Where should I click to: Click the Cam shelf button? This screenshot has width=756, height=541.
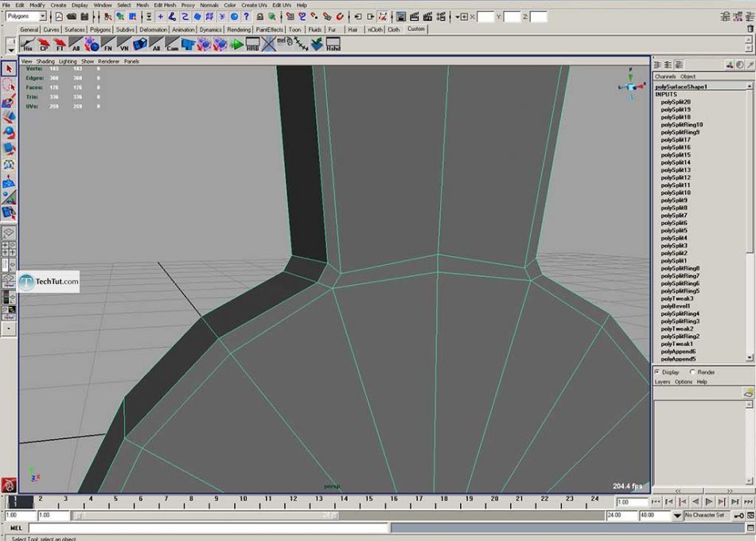172,45
